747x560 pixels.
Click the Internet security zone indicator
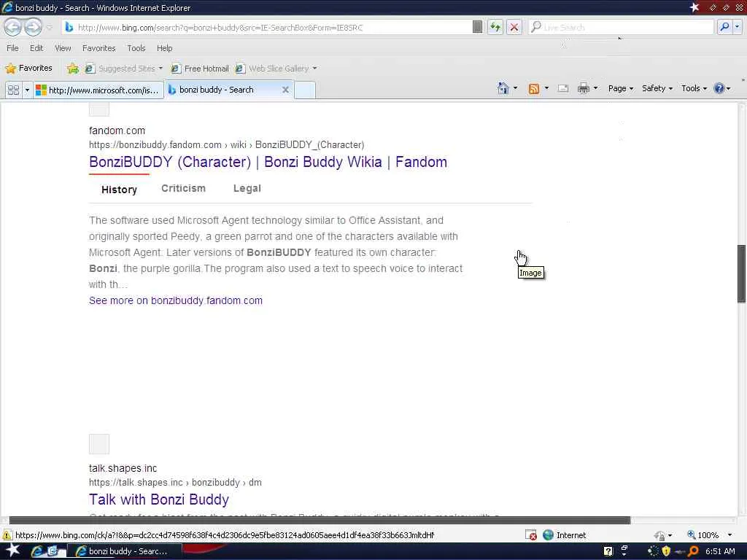pyautogui.click(x=565, y=534)
